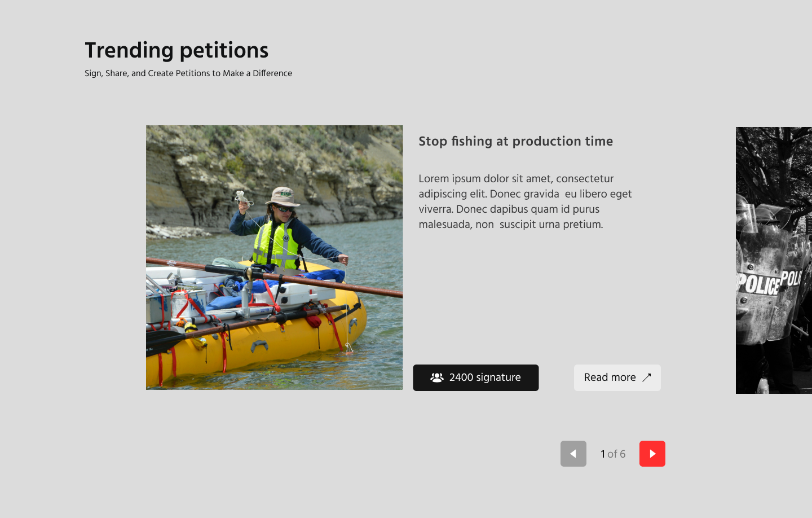The width and height of the screenshot is (812, 518).
Task: Click the gray triangle icon in the back button
Action: pos(573,454)
